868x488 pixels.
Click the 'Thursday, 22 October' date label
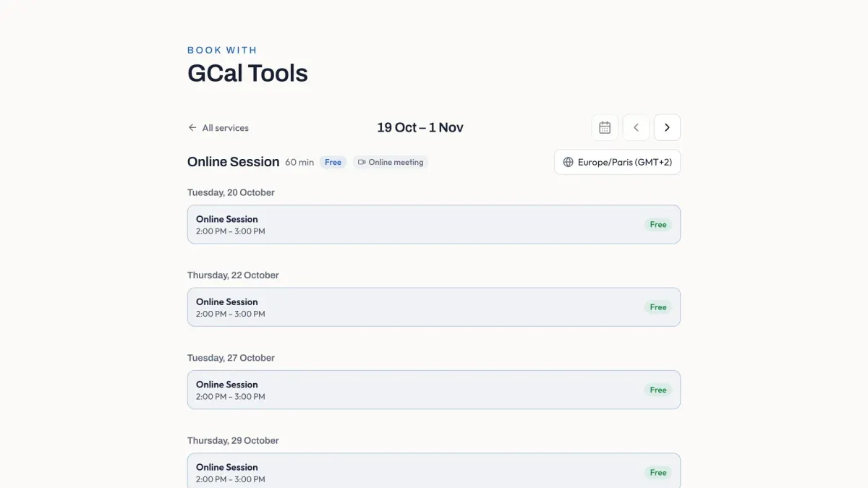click(x=233, y=275)
